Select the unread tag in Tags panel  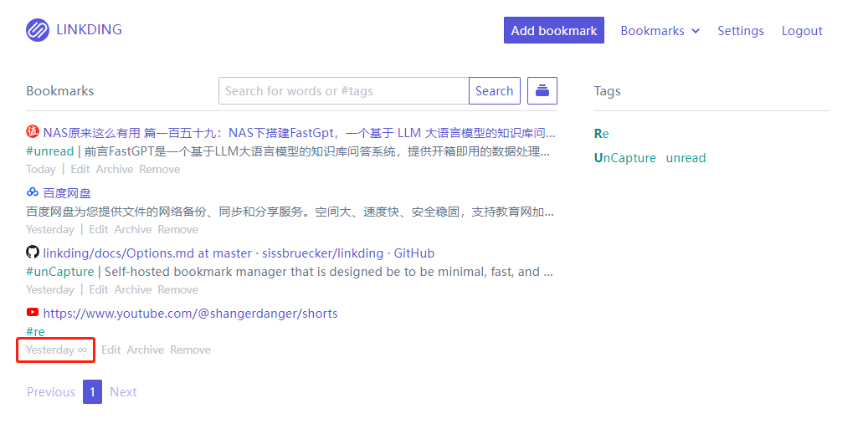pos(686,158)
